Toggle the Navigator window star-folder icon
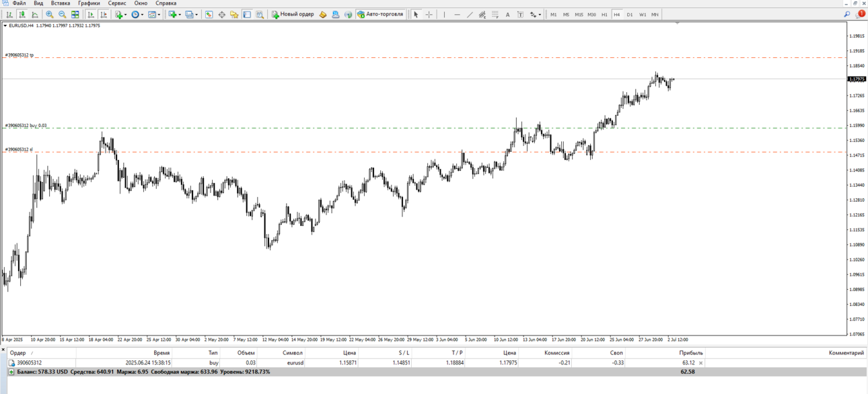The height and width of the screenshot is (394, 868). point(234,14)
